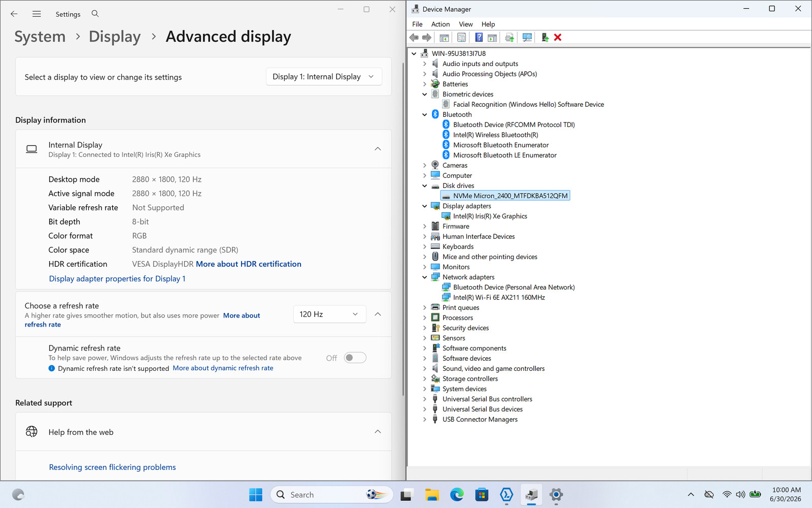Click Show/Hide Action Pane toolbar icon
This screenshot has width=812, height=508.
492,38
